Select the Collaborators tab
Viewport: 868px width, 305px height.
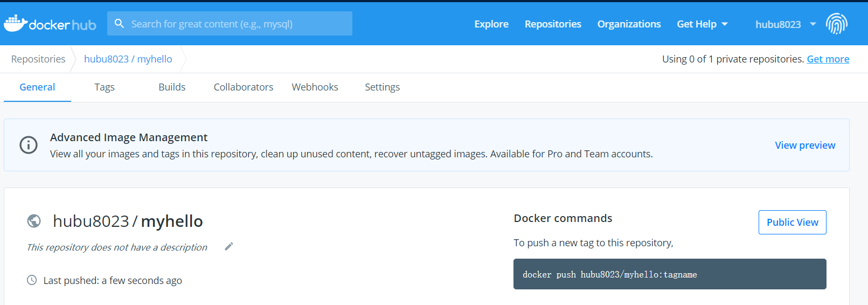coord(244,87)
